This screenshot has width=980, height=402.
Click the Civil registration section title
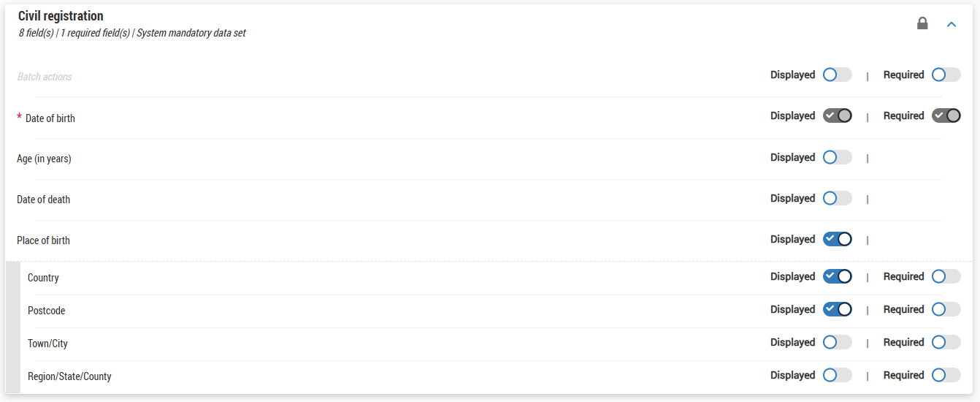[x=61, y=16]
